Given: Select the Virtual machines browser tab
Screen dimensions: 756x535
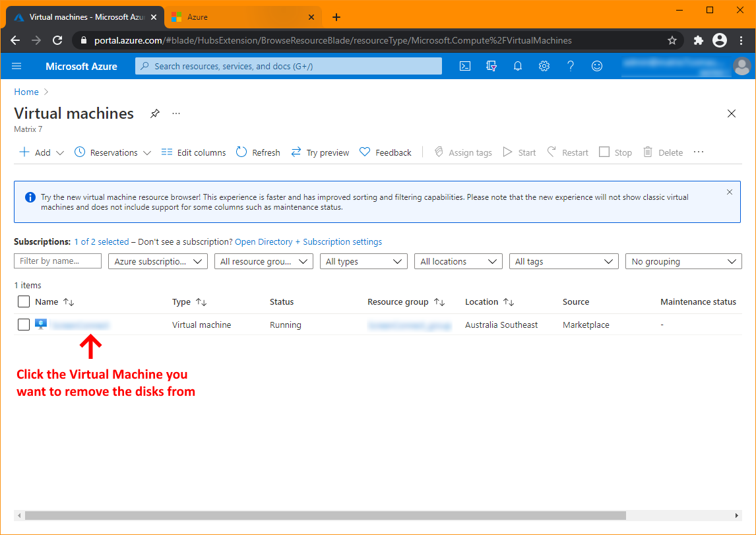Looking at the screenshot, I should point(84,17).
